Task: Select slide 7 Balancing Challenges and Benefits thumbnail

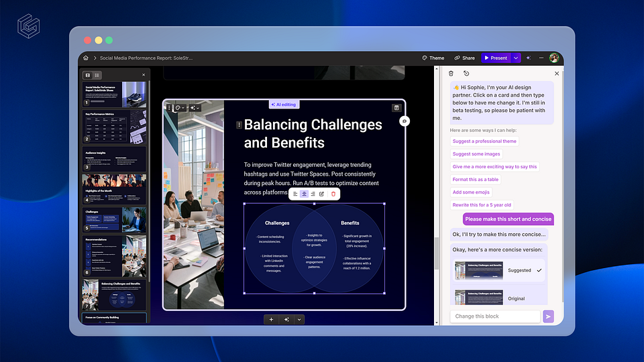Action: [x=114, y=294]
